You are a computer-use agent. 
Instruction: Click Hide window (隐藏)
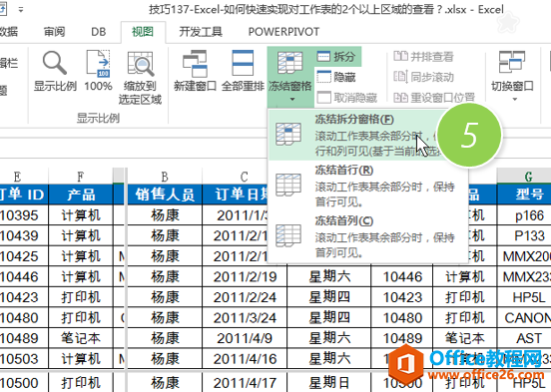336,77
